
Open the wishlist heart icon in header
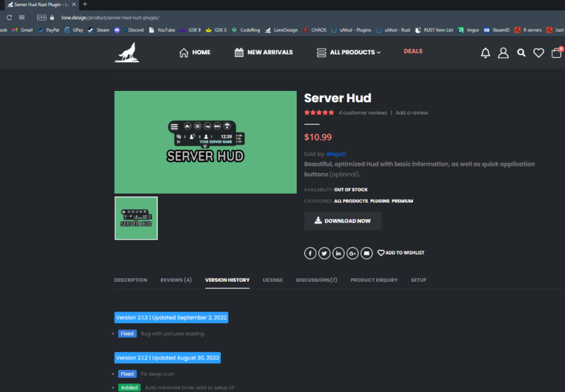tap(538, 53)
